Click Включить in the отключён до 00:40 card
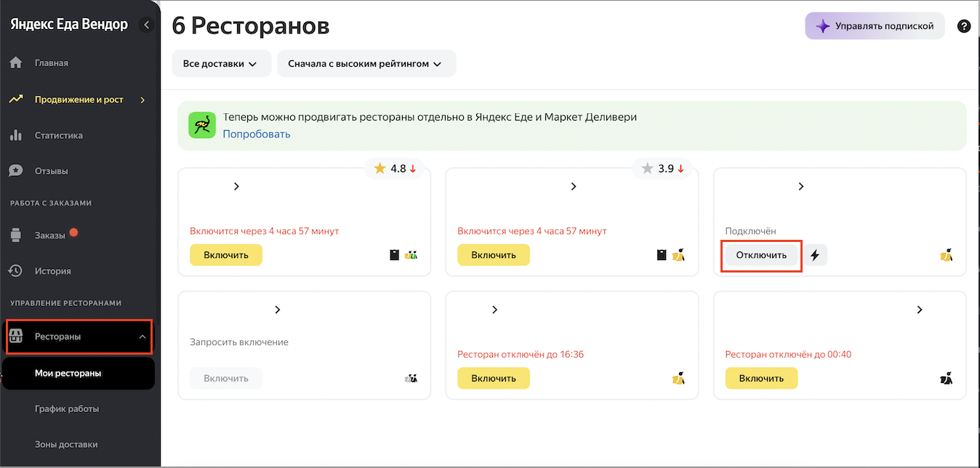 pyautogui.click(x=761, y=378)
